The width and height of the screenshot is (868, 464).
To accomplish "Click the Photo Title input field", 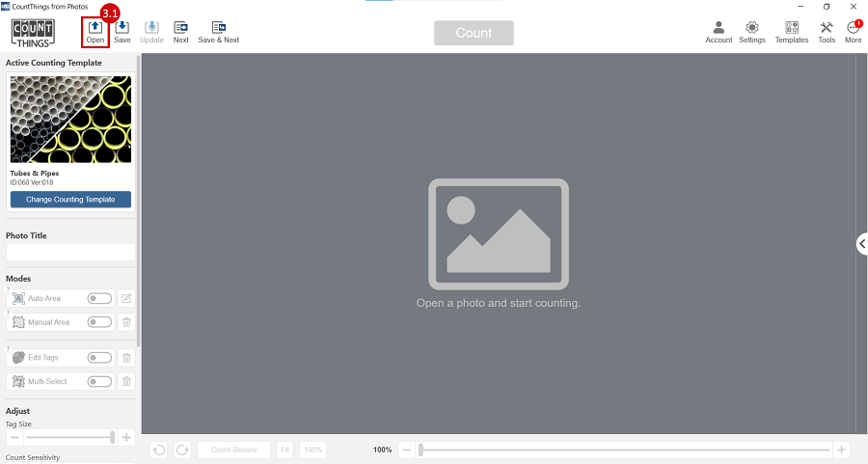I will point(70,252).
